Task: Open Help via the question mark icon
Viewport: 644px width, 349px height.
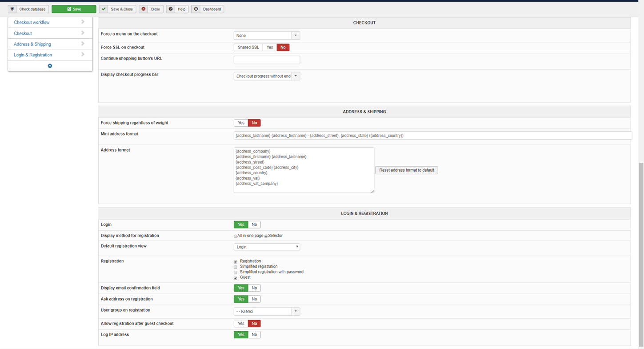Action: click(171, 9)
